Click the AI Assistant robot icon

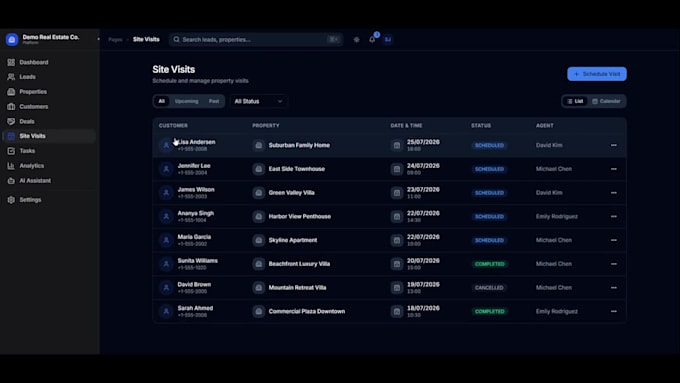(11, 181)
